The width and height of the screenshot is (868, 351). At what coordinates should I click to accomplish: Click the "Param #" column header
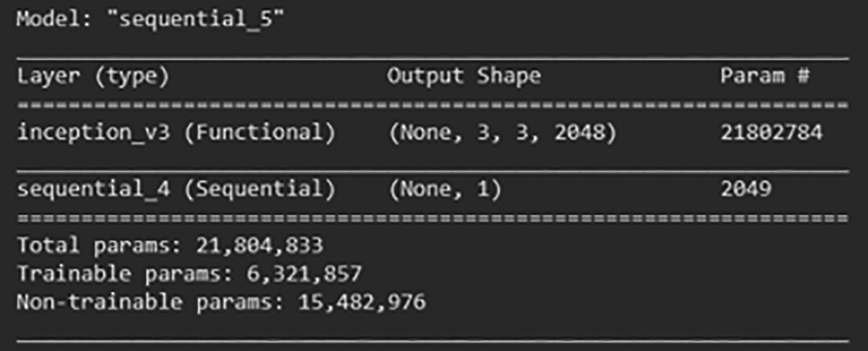[765, 76]
